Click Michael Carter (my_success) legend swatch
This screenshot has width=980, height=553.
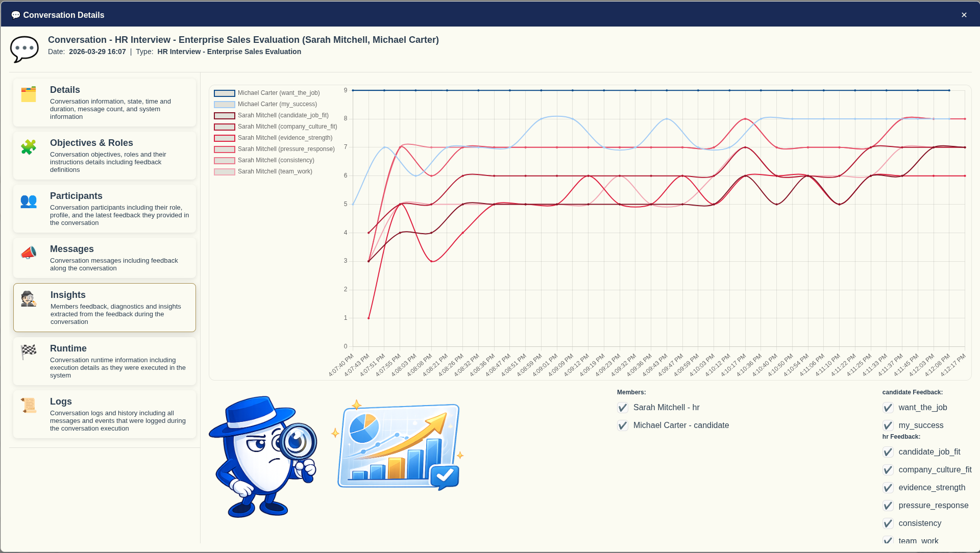coord(225,105)
